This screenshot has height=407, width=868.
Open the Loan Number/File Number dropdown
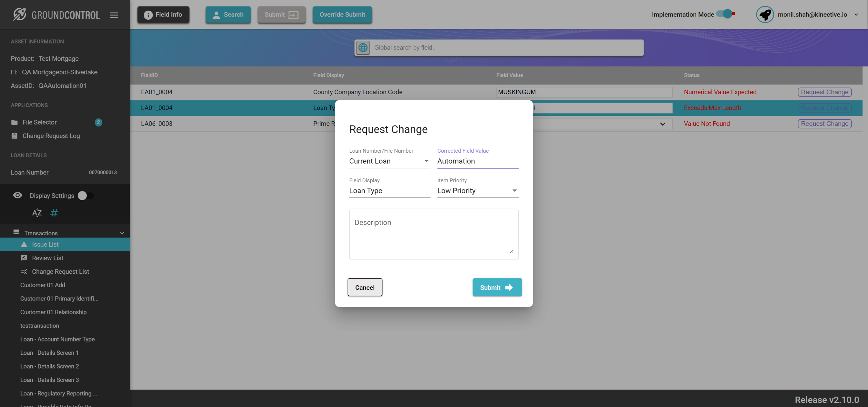389,161
